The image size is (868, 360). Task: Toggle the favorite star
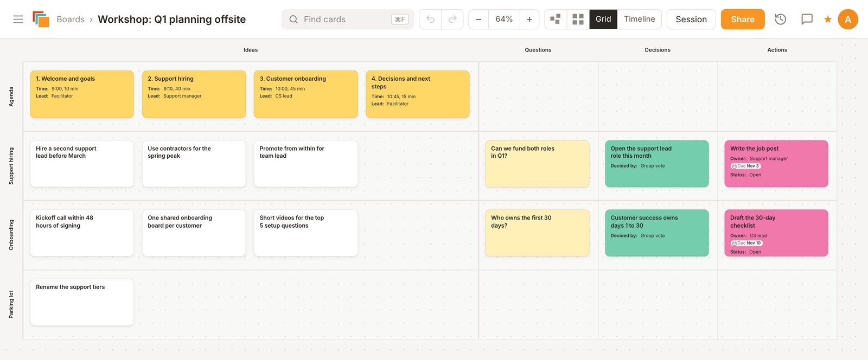828,20
